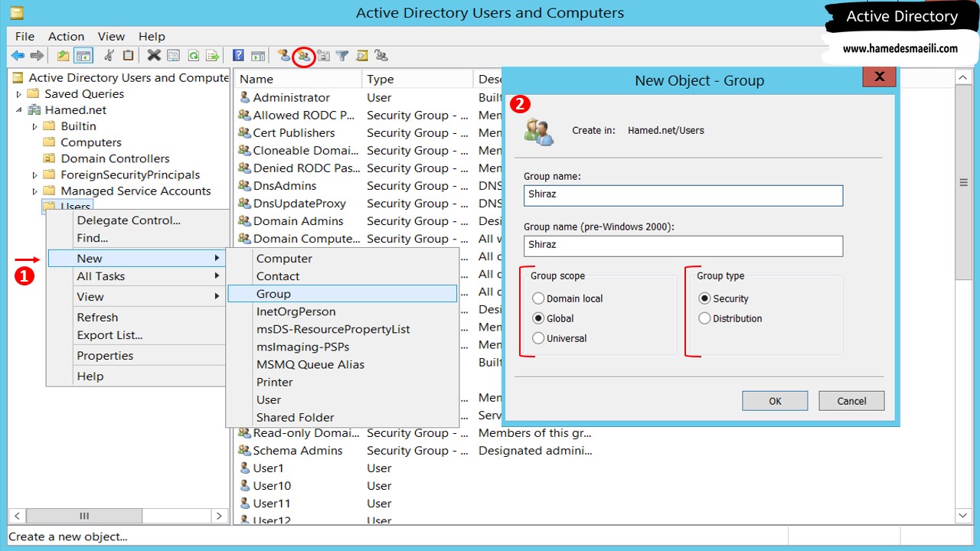Click the Domain Controllers folder icon
980x551 pixels.
(x=49, y=158)
